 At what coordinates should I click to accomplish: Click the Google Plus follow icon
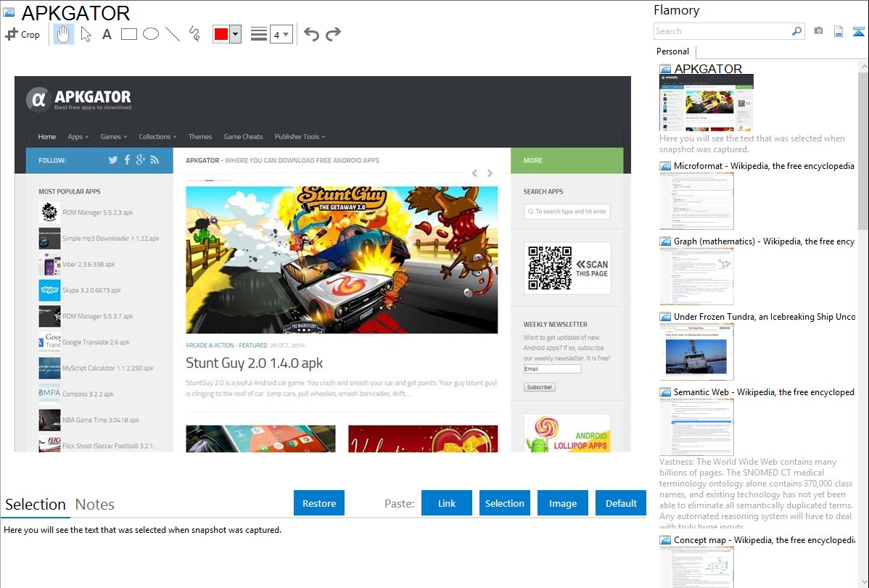[141, 160]
